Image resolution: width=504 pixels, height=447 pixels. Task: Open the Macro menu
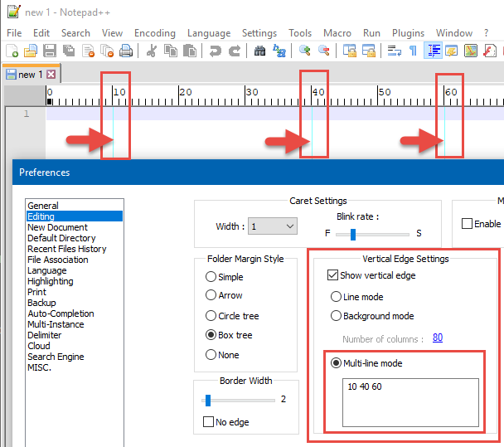point(337,33)
